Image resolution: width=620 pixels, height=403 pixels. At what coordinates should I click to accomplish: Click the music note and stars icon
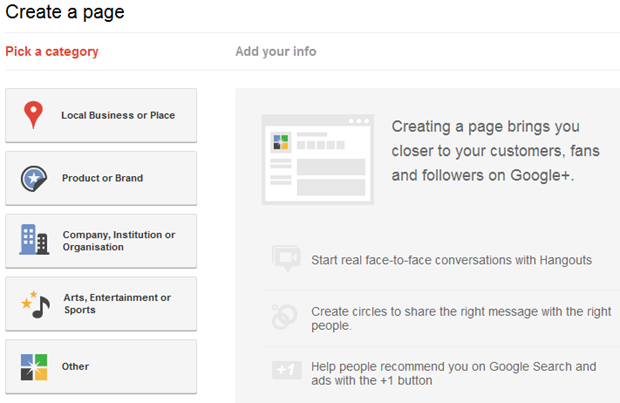[x=36, y=304]
